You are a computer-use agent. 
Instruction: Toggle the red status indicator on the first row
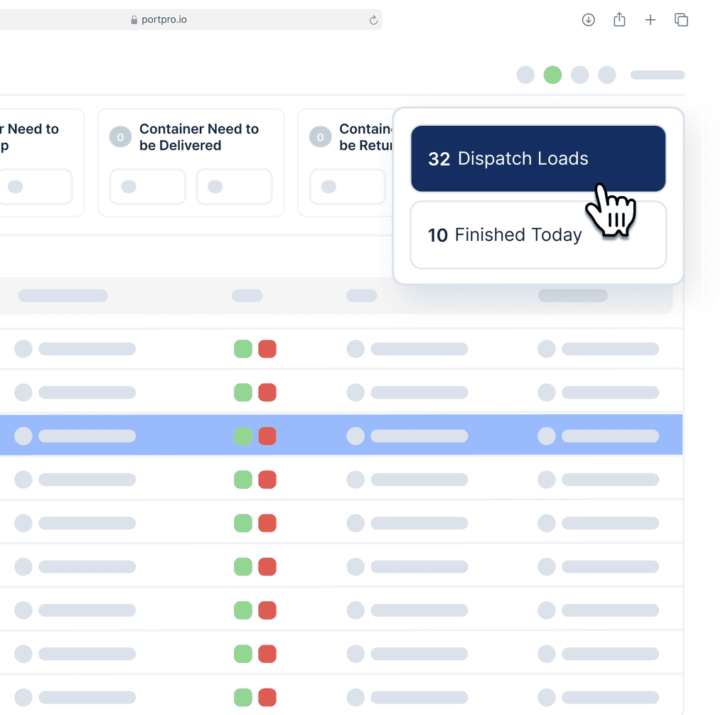tap(267, 349)
